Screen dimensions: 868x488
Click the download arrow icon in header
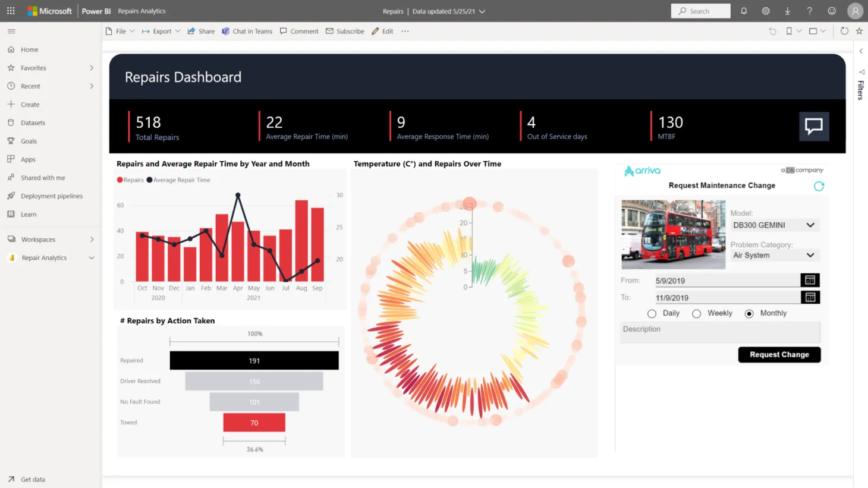[x=787, y=11]
